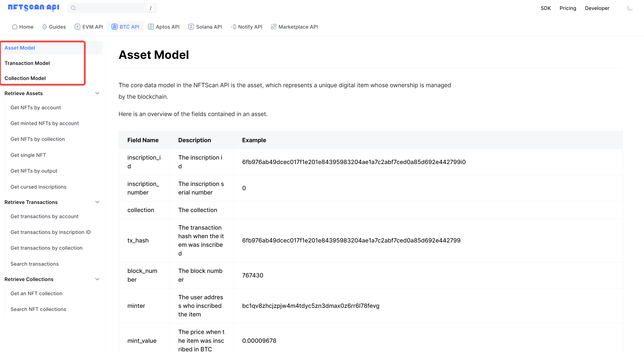
Task: Open the Notify API tab
Action: point(246,27)
